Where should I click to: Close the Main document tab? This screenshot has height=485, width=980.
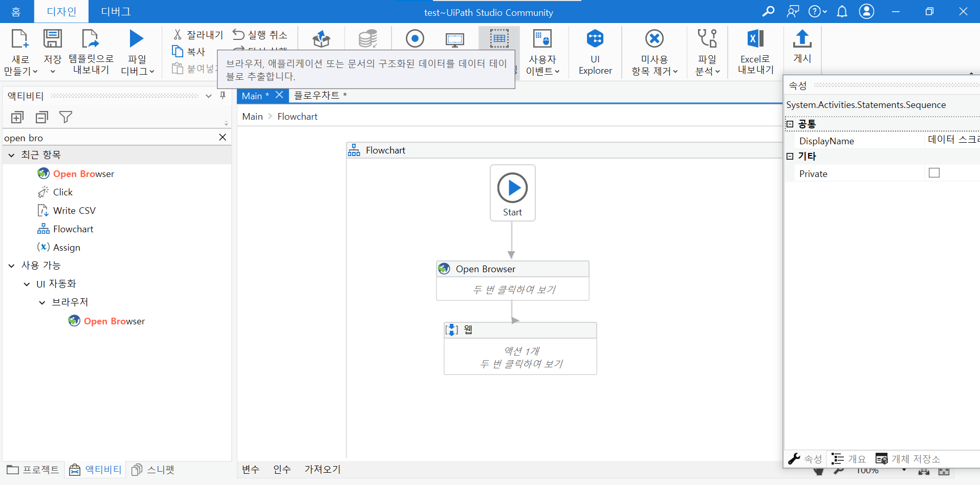click(279, 95)
